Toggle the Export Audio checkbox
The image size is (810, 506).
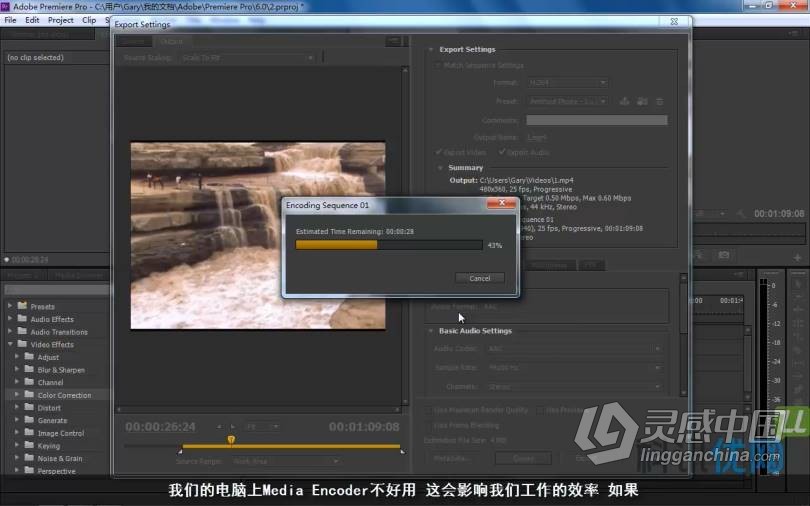pyautogui.click(x=502, y=152)
